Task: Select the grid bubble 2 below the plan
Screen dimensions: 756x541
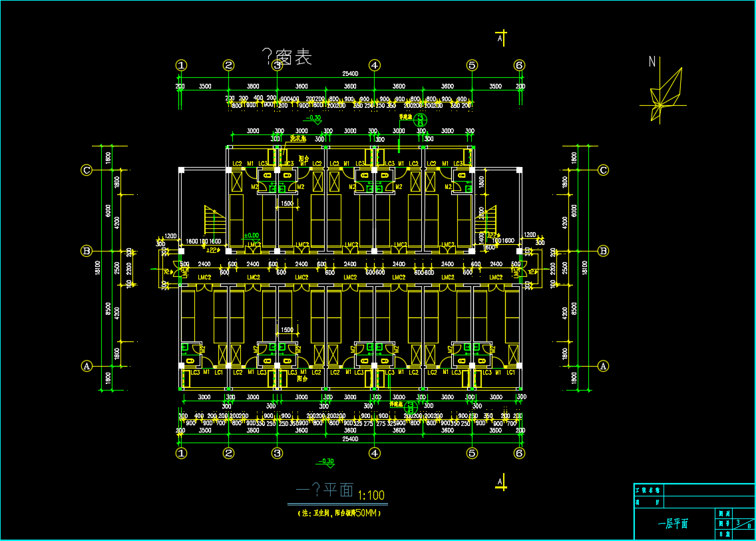Action: pyautogui.click(x=228, y=453)
